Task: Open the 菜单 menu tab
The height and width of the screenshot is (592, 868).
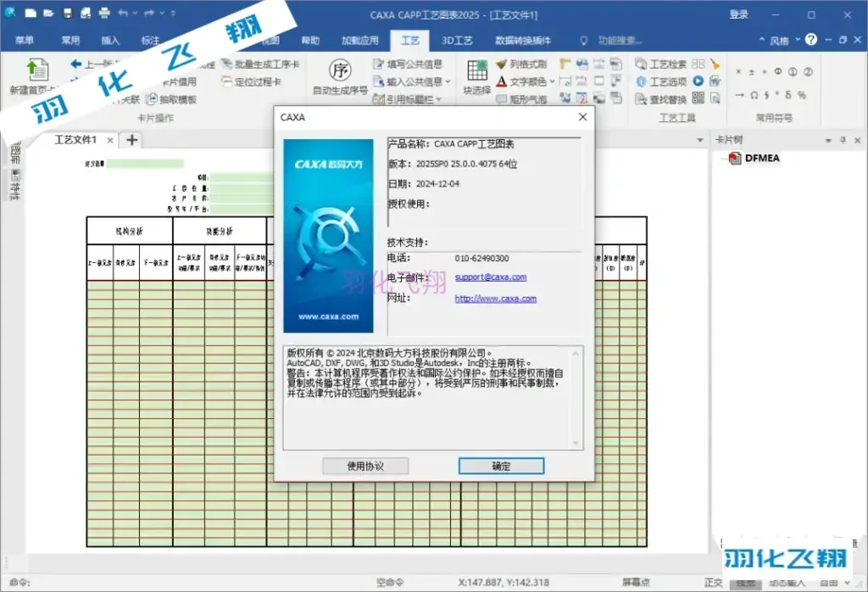Action: coord(25,40)
